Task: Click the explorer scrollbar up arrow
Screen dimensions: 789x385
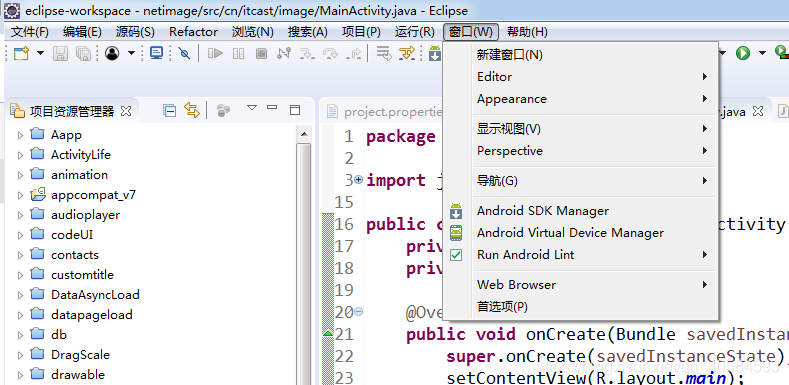Action: [303, 134]
